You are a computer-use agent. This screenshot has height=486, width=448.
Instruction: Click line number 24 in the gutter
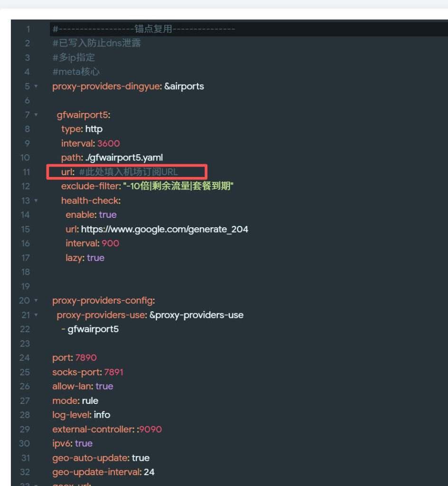click(x=25, y=358)
